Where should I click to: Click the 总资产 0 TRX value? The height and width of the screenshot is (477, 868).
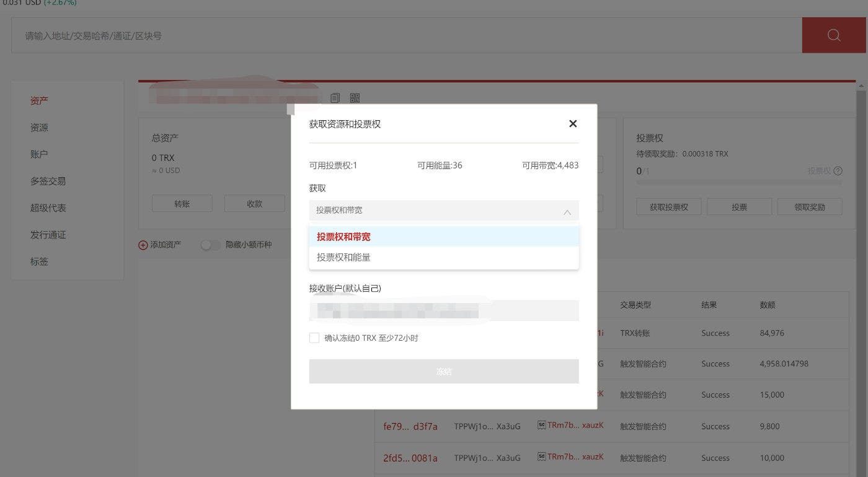tap(163, 158)
